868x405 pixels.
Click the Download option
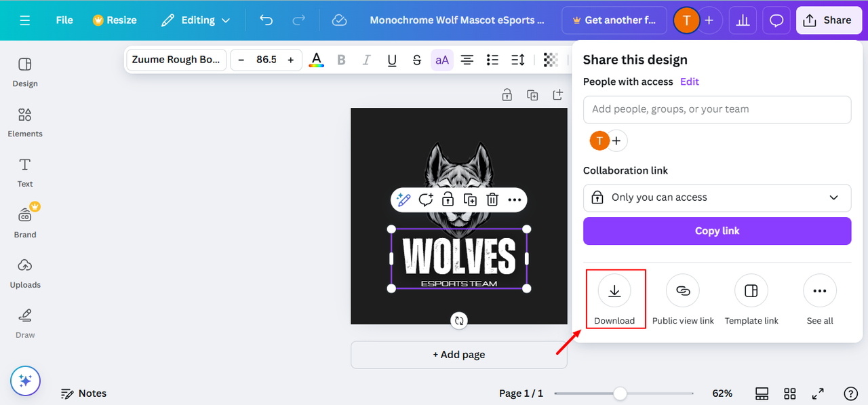(614, 300)
